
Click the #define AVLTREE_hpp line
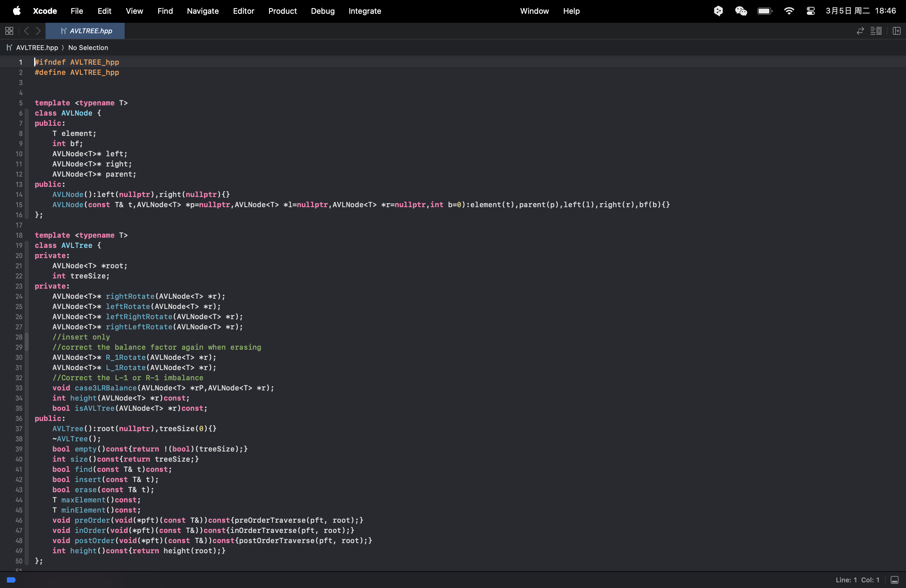pyautogui.click(x=77, y=72)
